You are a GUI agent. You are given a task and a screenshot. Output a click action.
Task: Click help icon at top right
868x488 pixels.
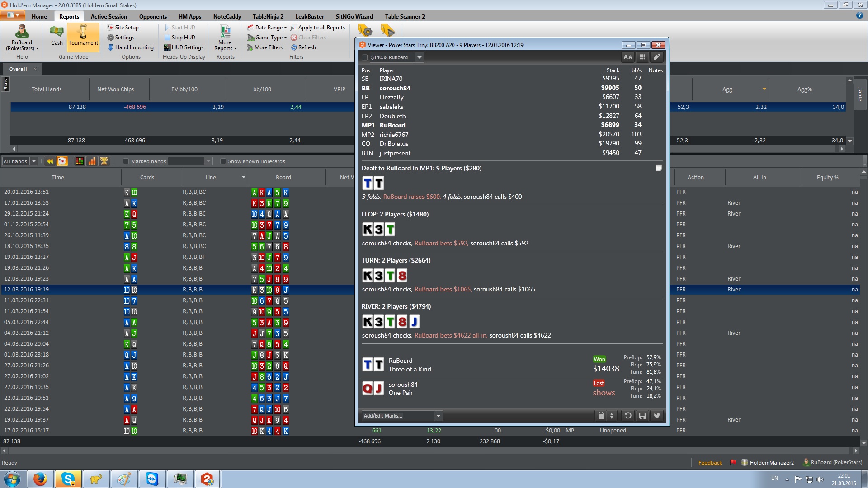[x=859, y=15]
